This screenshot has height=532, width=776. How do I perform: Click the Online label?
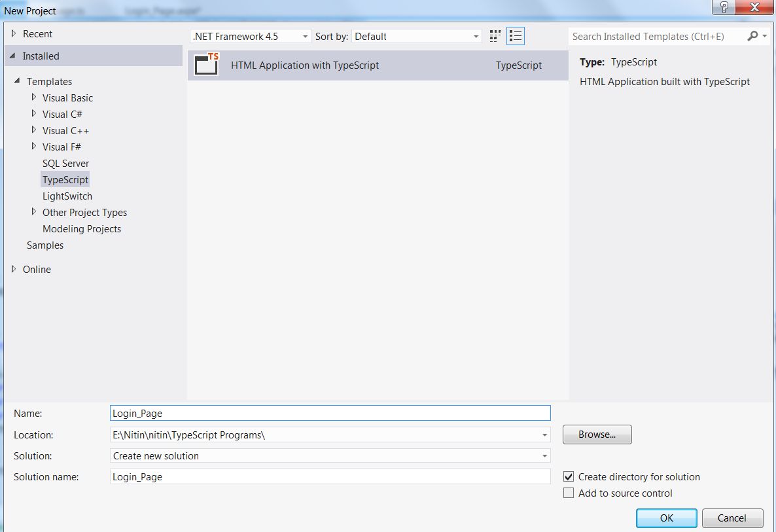click(x=37, y=269)
